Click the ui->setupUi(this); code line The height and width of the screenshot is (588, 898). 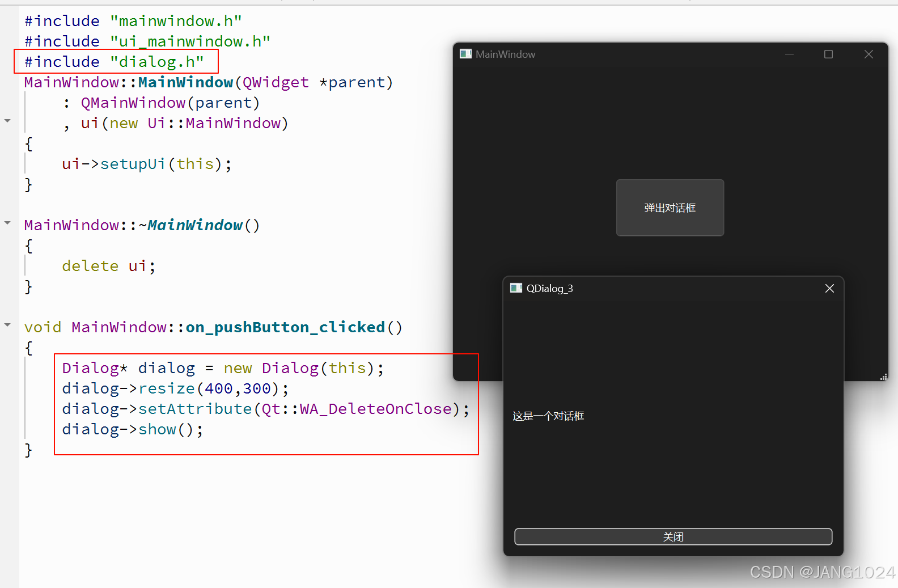pyautogui.click(x=147, y=164)
